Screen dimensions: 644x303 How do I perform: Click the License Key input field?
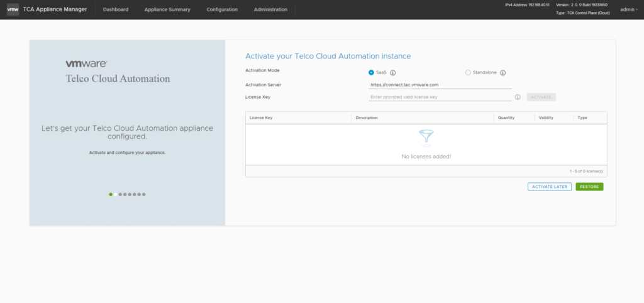coord(440,97)
